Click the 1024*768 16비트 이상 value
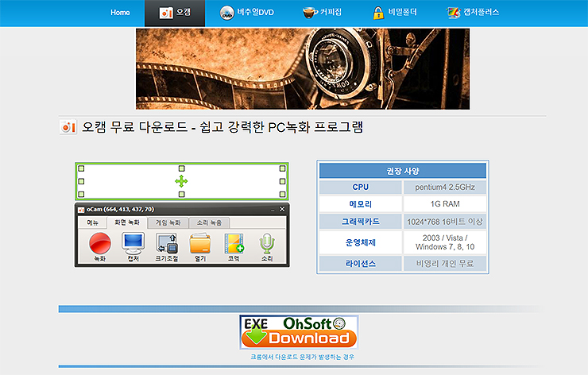588x375 pixels. (x=445, y=222)
